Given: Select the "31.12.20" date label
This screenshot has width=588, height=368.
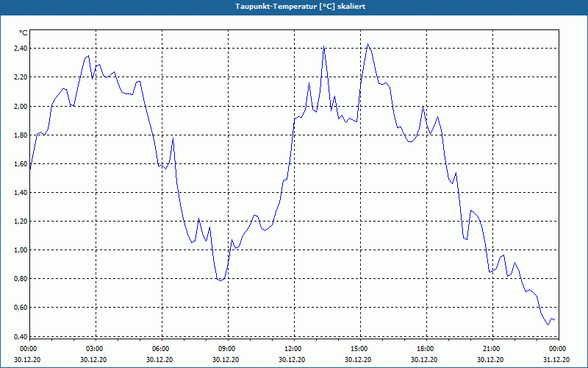Looking at the screenshot, I should pyautogui.click(x=556, y=360).
